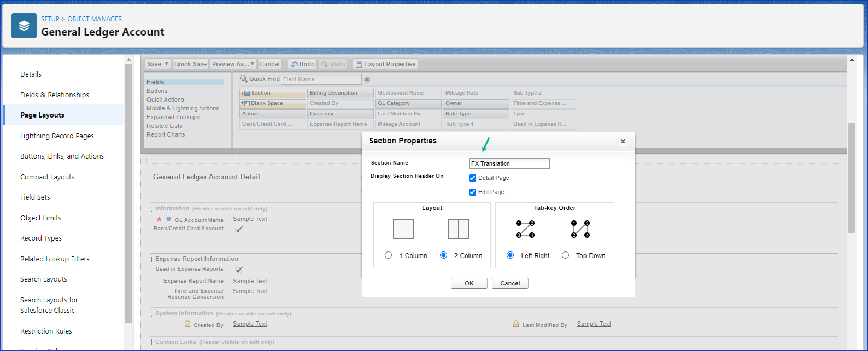Select the 1-Column radio button
The image size is (868, 351).
(388, 255)
